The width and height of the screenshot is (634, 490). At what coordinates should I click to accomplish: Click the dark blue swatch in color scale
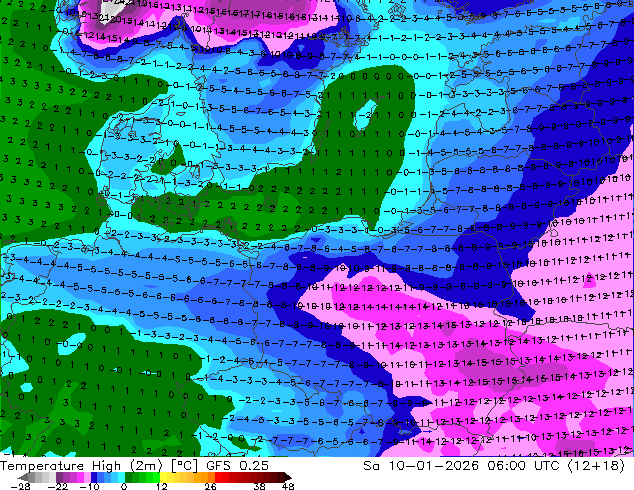94,477
